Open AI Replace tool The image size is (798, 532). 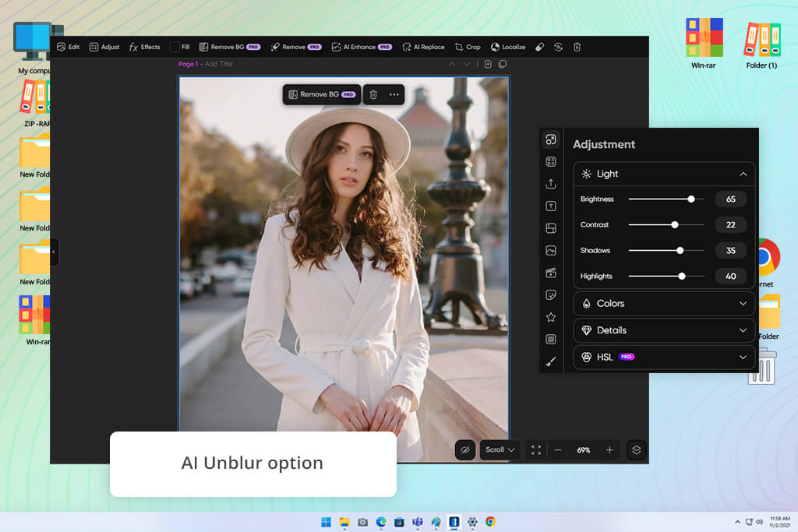pos(423,47)
